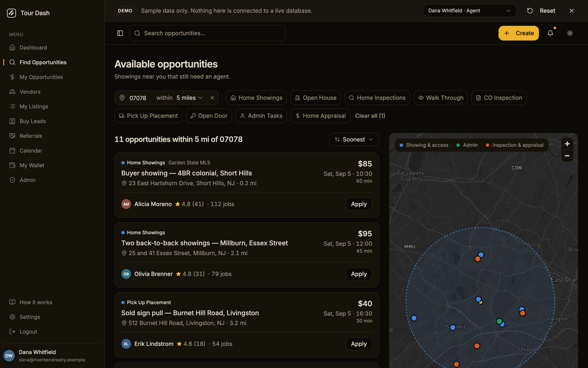Click Alicia Moreno's avatar
Image resolution: width=588 pixels, height=368 pixels.
click(x=126, y=204)
